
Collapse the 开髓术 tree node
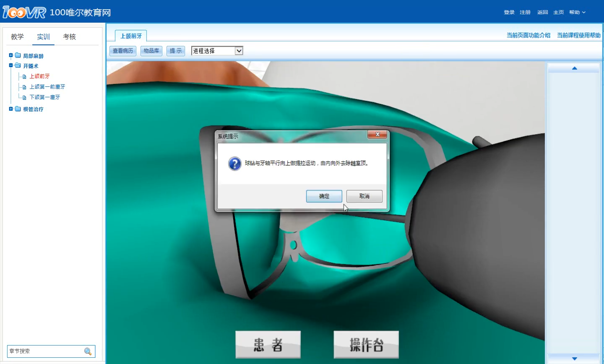pos(11,65)
